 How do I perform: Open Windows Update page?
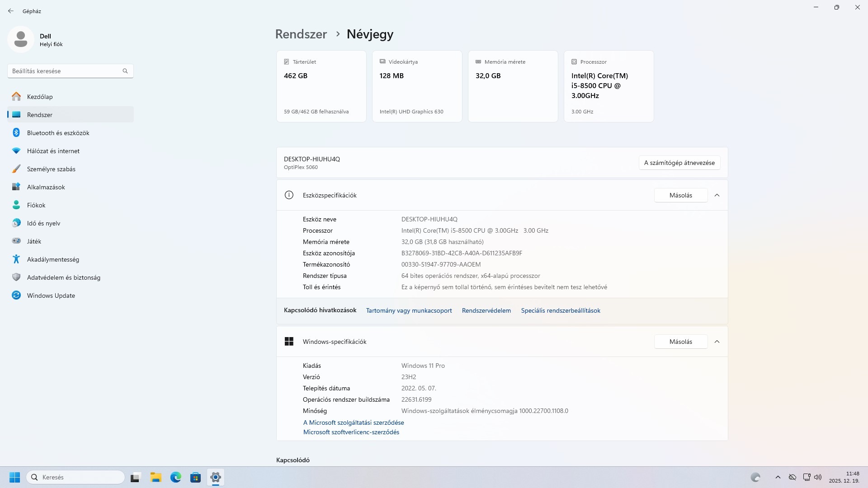click(x=51, y=296)
